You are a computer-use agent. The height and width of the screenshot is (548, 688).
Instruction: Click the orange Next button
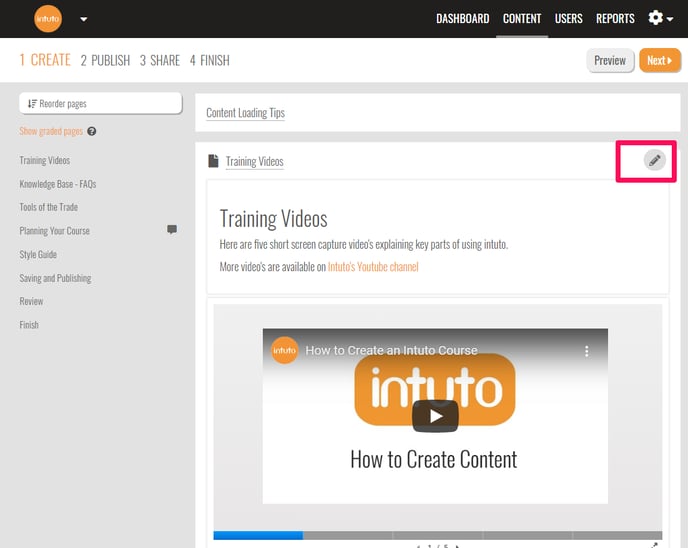[x=659, y=60]
